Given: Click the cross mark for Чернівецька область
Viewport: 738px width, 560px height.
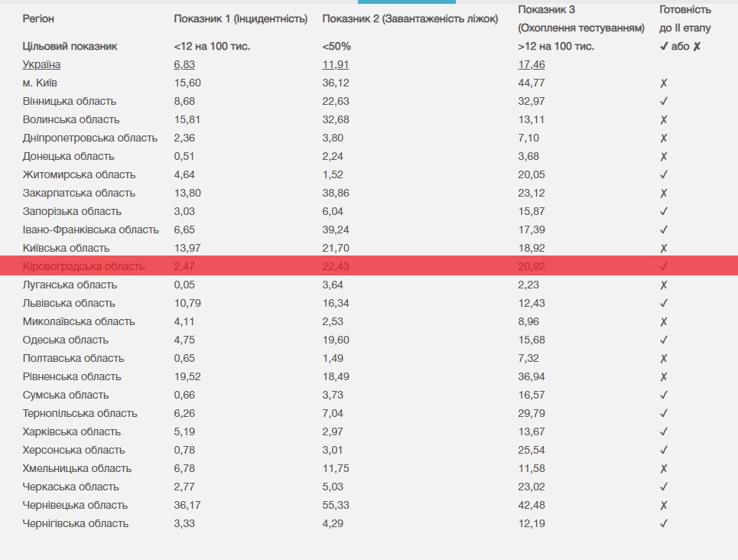Looking at the screenshot, I should point(664,506).
